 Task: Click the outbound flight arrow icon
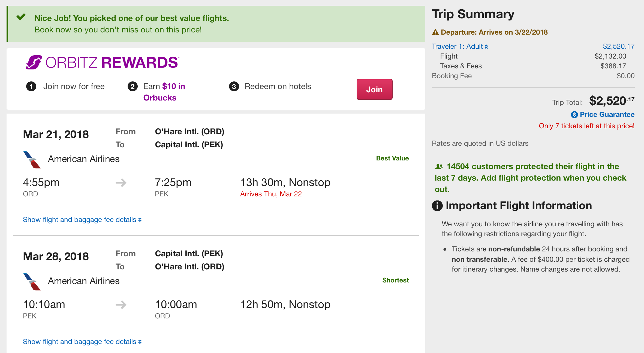coord(121,182)
